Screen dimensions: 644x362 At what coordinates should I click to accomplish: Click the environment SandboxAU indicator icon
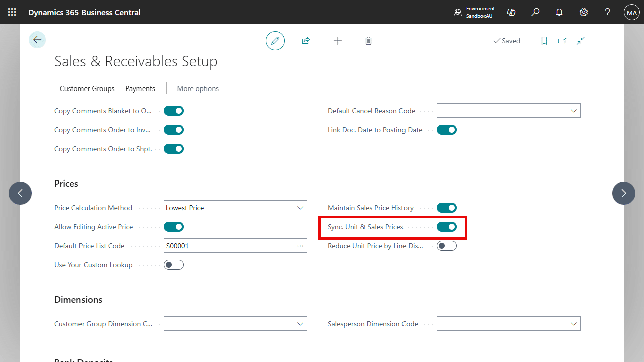[458, 12]
